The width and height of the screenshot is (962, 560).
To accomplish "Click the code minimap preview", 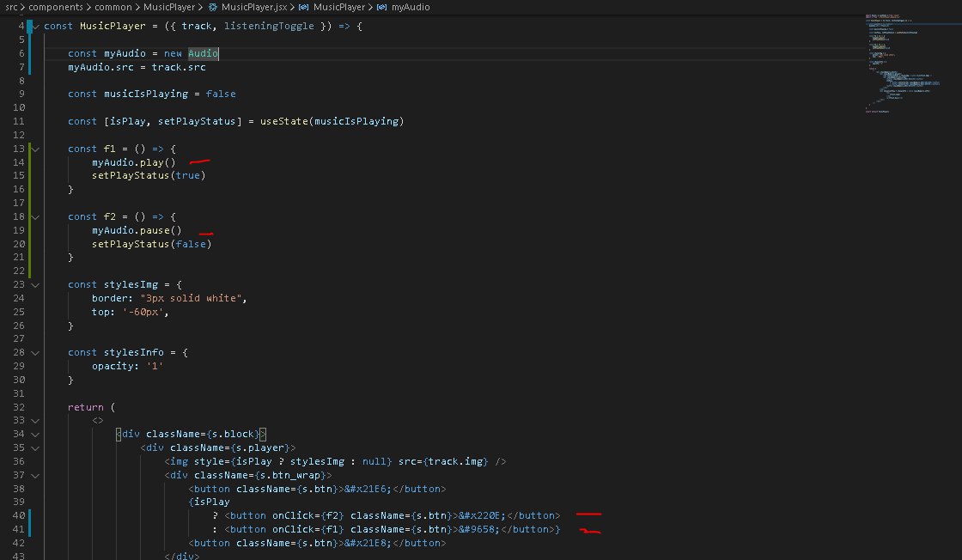I will click(902, 60).
